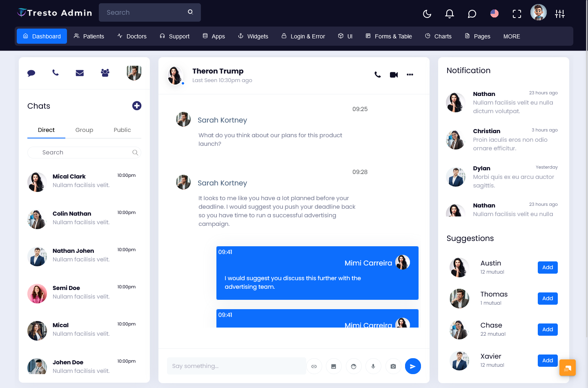The width and height of the screenshot is (588, 388).
Task: Create a new chat with the plus button
Action: tap(137, 106)
